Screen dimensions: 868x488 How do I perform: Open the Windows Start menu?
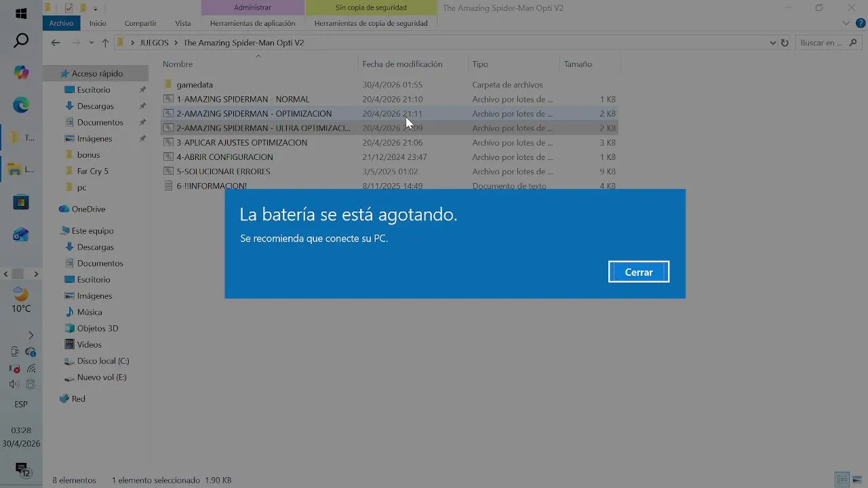21,14
